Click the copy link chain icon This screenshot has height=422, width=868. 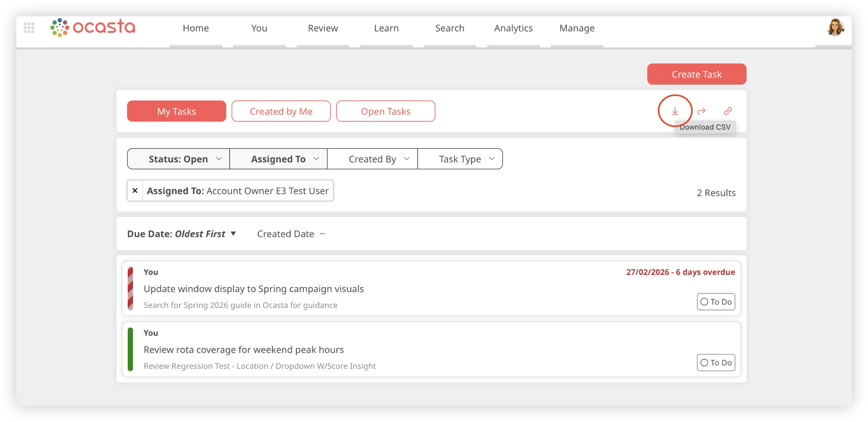coord(728,111)
